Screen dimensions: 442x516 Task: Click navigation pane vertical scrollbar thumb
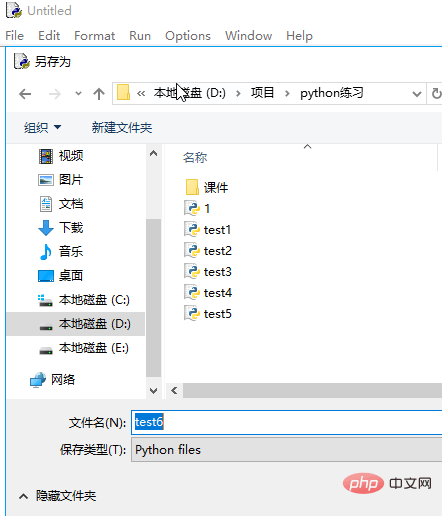coord(153,298)
